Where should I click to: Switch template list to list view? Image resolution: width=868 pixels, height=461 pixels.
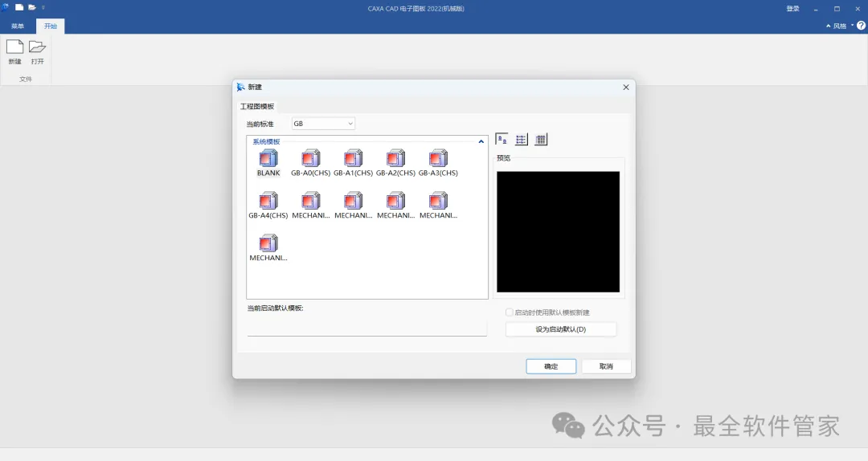[522, 140]
